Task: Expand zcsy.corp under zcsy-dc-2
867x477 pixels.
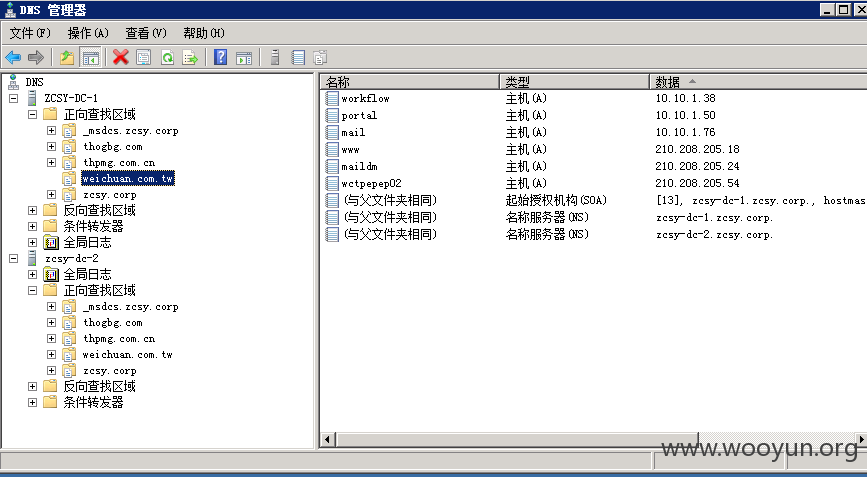Action: point(51,370)
